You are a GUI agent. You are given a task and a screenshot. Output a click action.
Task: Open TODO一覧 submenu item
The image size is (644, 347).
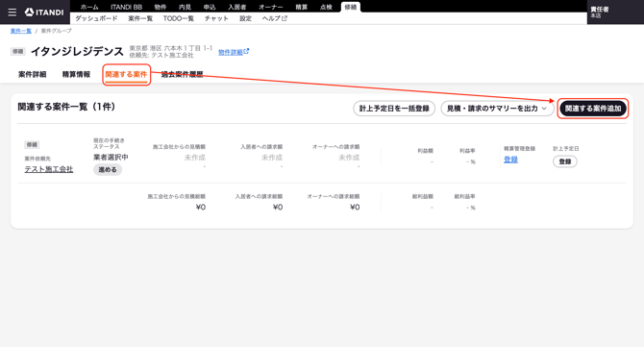point(179,18)
